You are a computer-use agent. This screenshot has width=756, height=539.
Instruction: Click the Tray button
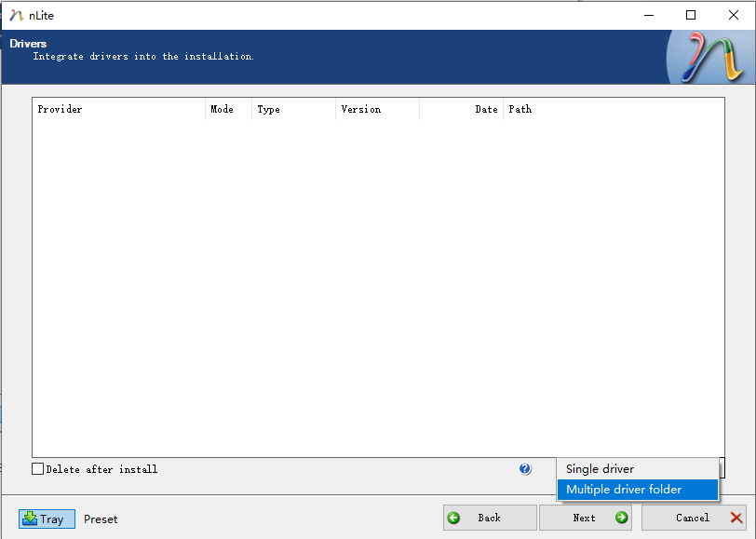47,519
